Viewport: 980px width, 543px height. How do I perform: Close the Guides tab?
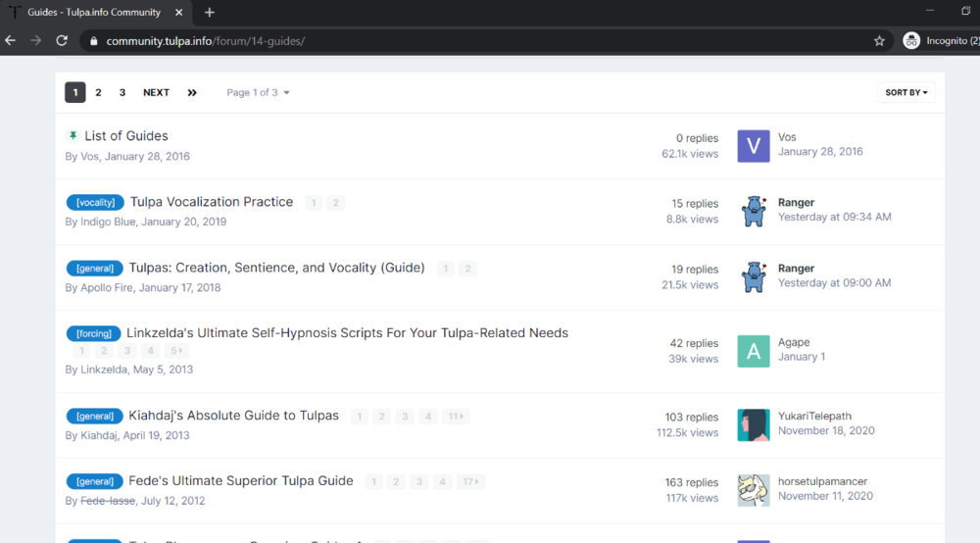click(x=178, y=13)
